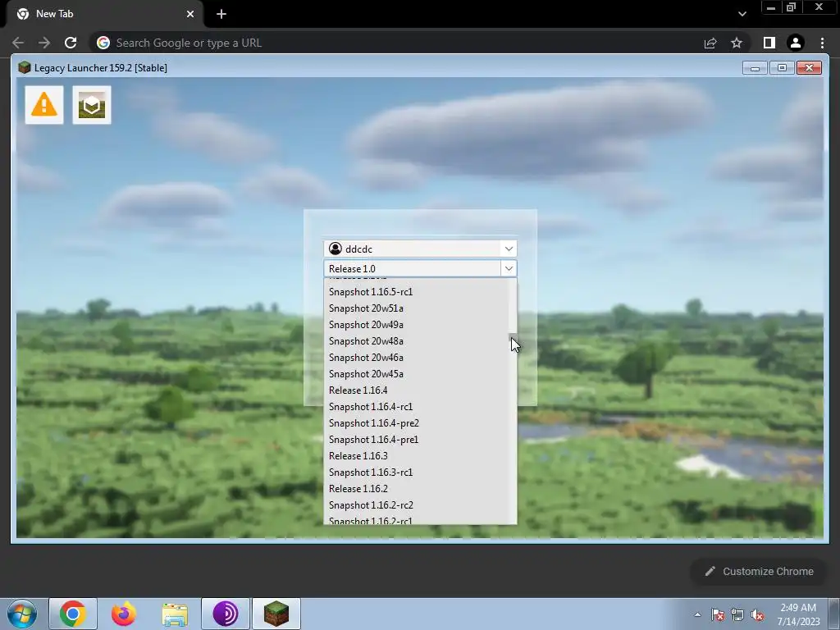Click the orange warning triangle icon

[44, 105]
